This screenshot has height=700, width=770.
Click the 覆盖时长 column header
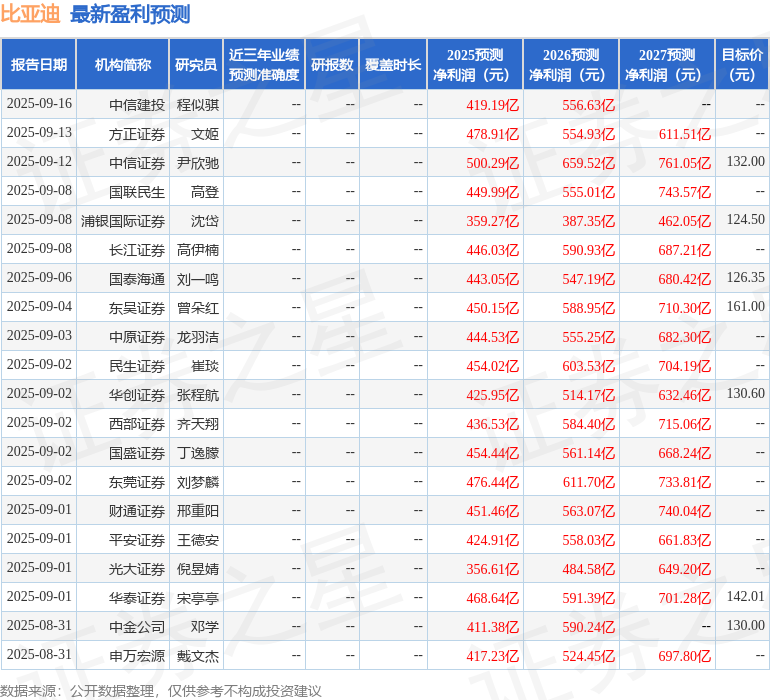click(393, 64)
